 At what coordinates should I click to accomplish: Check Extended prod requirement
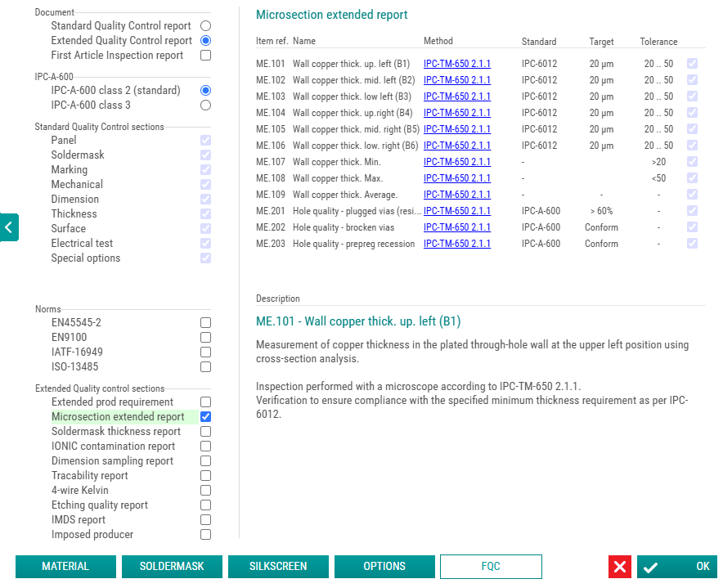coord(205,402)
